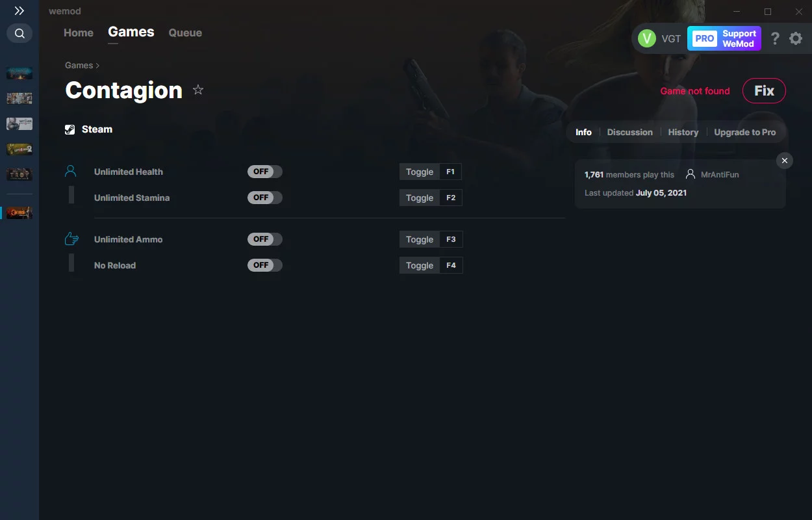Open the help question mark icon

point(775,38)
